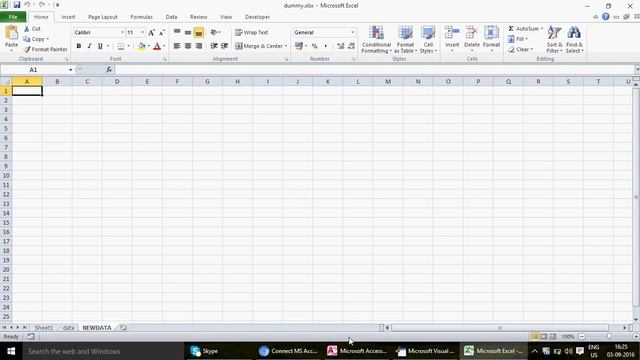Toggle Bold formatting
This screenshot has width=640, height=360.
tap(78, 46)
